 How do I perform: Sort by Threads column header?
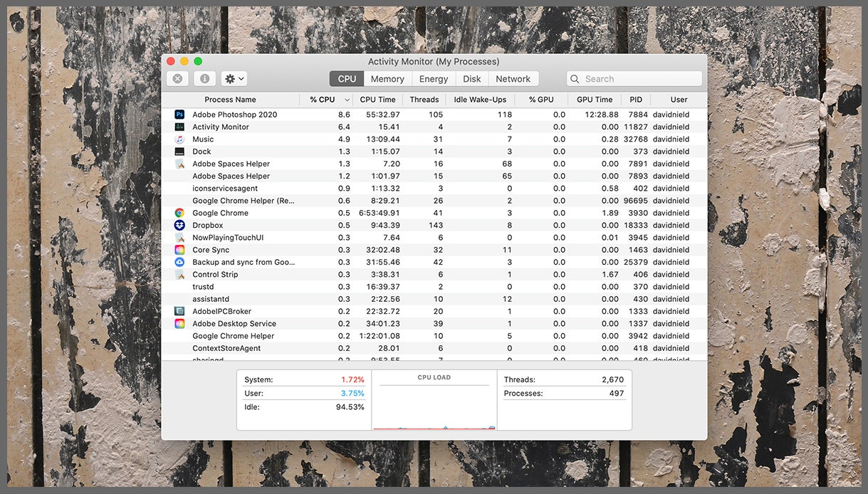point(424,100)
